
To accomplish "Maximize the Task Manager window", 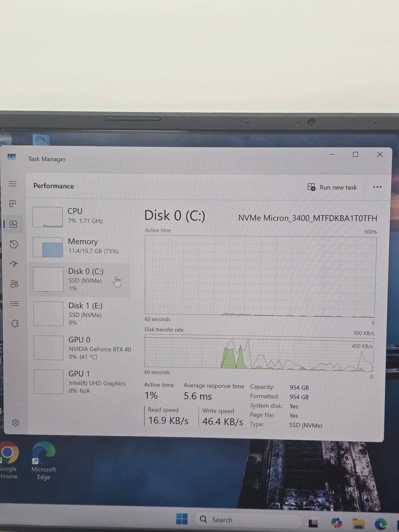I will coord(355,155).
